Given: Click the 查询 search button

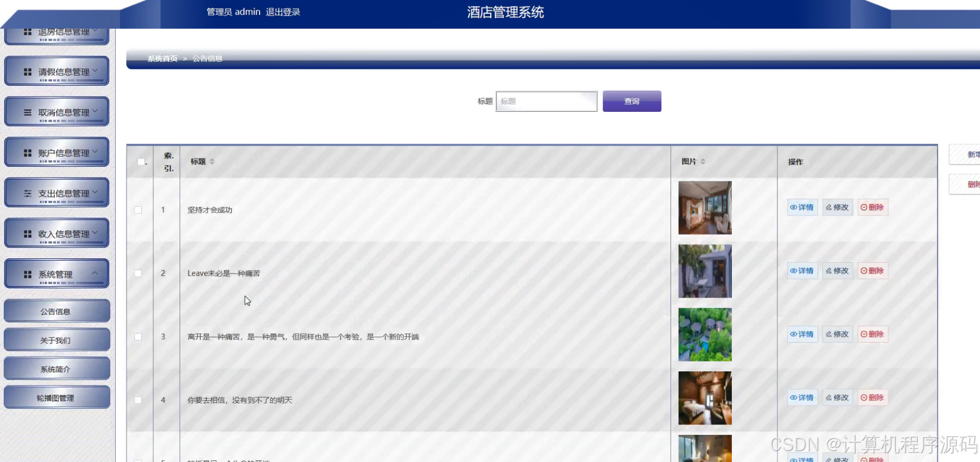Looking at the screenshot, I should (632, 101).
